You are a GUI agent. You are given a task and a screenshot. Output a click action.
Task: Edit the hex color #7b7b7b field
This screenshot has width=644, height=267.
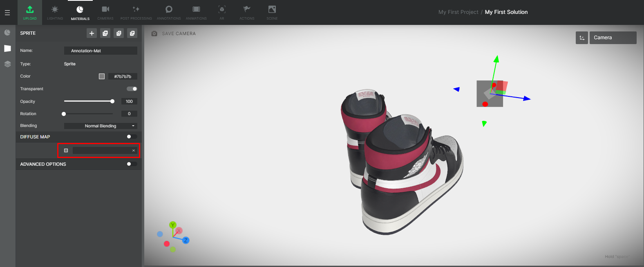(x=123, y=76)
